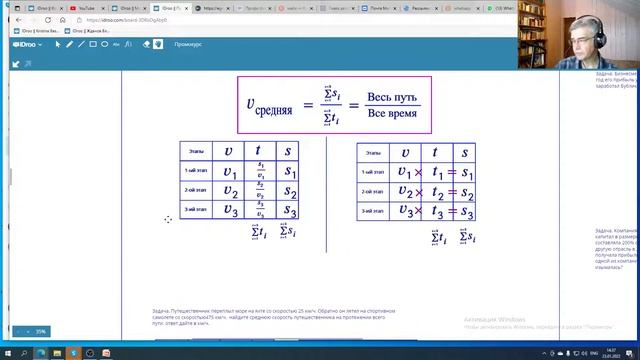Image resolution: width=640 pixels, height=360 pixels.
Task: Open Windows taskbar search
Action: click(24, 353)
